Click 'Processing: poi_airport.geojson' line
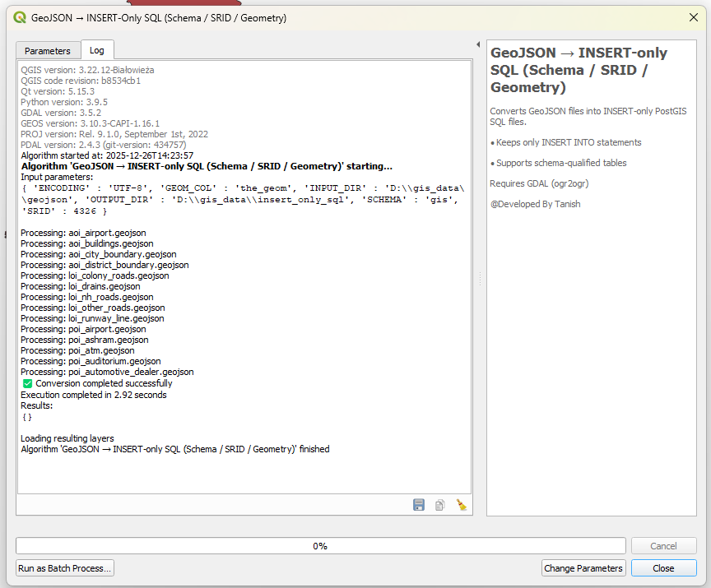Screen dimensions: 711x588 pos(83,329)
